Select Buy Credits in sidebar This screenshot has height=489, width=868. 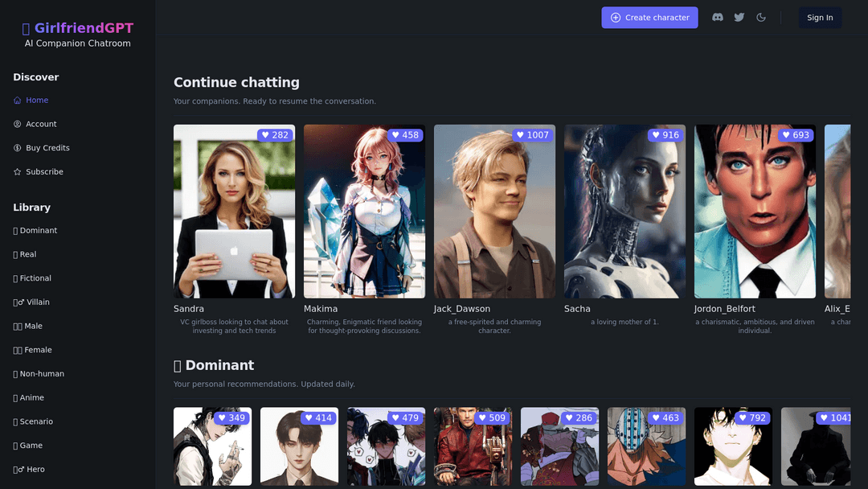(47, 148)
